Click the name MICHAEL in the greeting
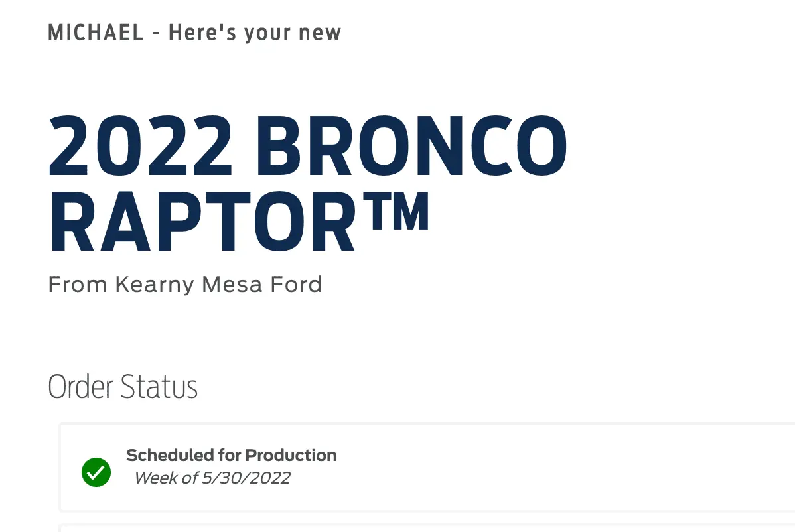The width and height of the screenshot is (795, 532). coord(96,33)
